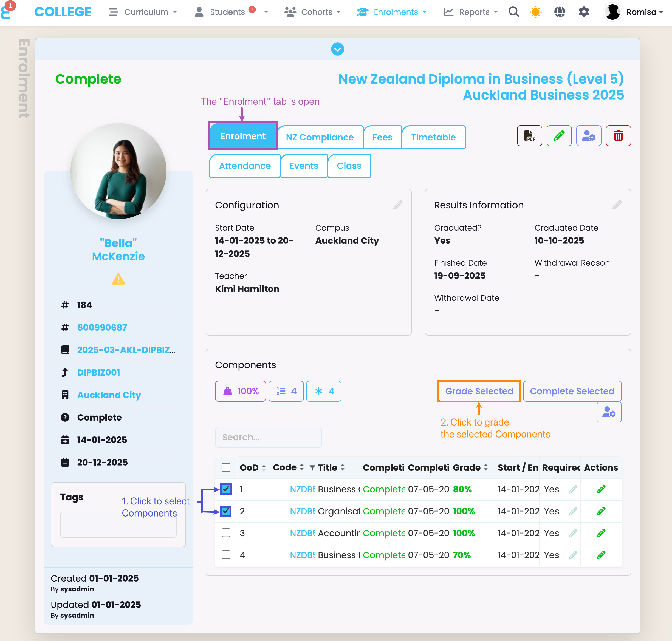Toggle the sun theme icon
672x641 pixels.
point(536,12)
